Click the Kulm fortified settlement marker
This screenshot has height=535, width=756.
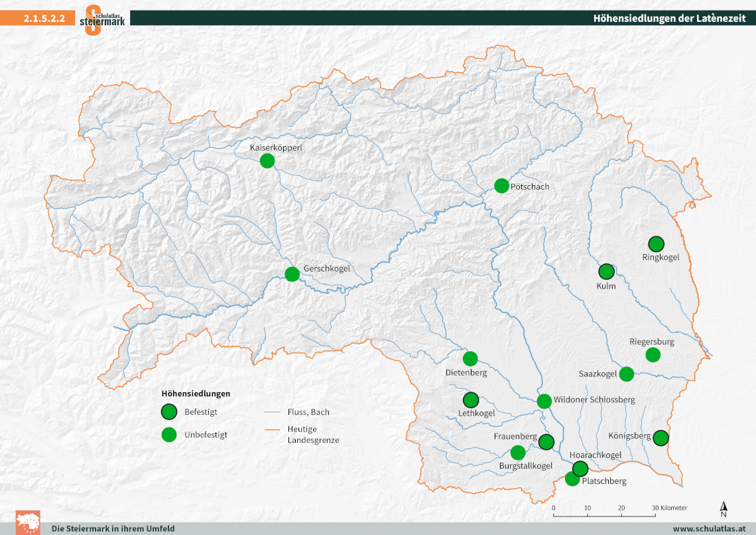pos(606,271)
